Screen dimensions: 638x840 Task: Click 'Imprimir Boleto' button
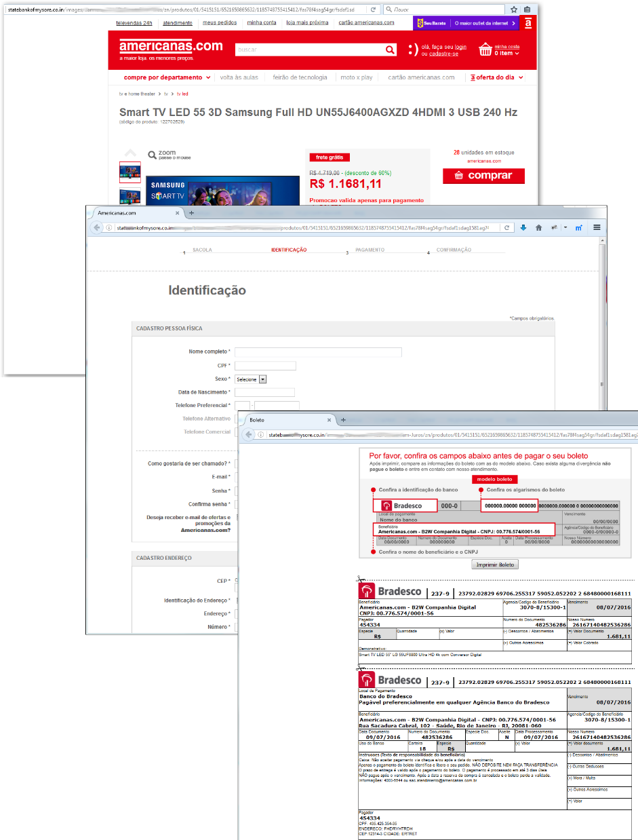pos(494,565)
